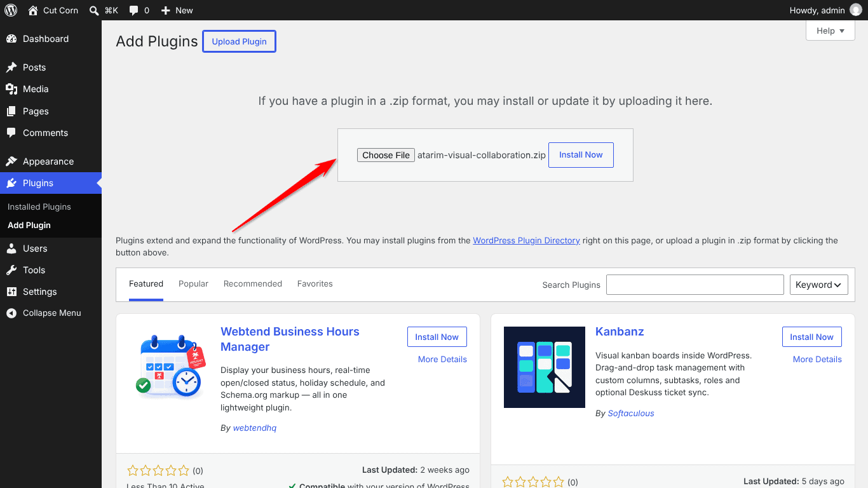
Task: View More Details for Kanbanz
Action: coord(817,359)
